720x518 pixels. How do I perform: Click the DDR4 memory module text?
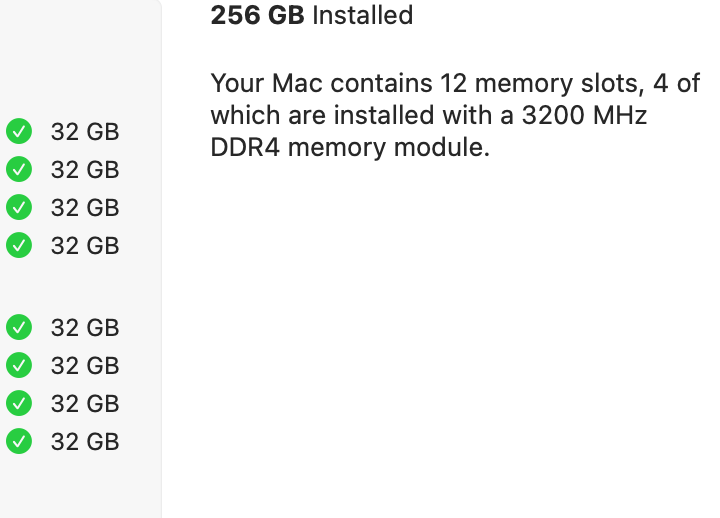(x=350, y=149)
